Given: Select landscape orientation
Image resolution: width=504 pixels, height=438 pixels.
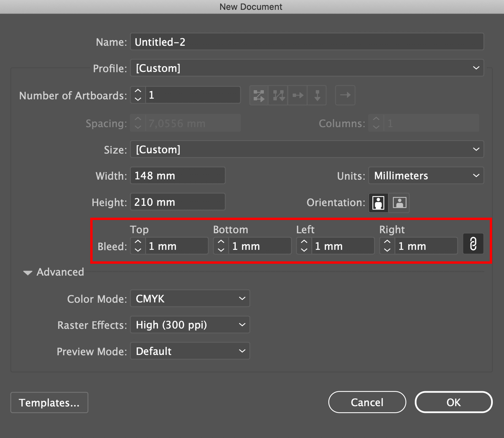Looking at the screenshot, I should point(399,203).
